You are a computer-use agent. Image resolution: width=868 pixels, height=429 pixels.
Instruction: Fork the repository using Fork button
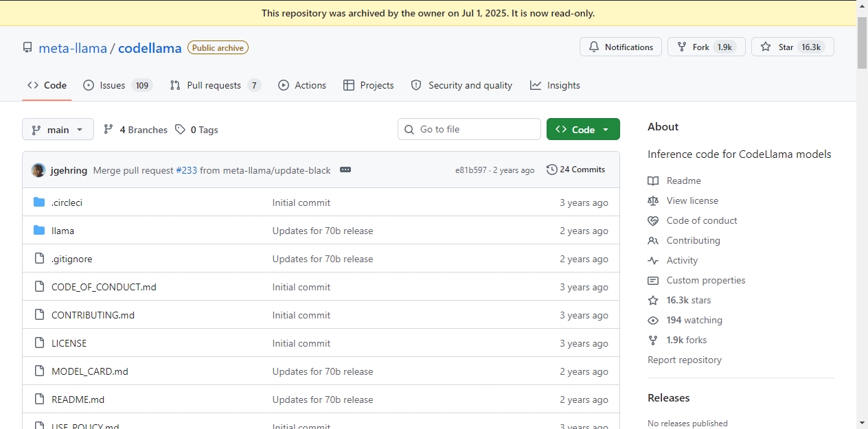[707, 47]
